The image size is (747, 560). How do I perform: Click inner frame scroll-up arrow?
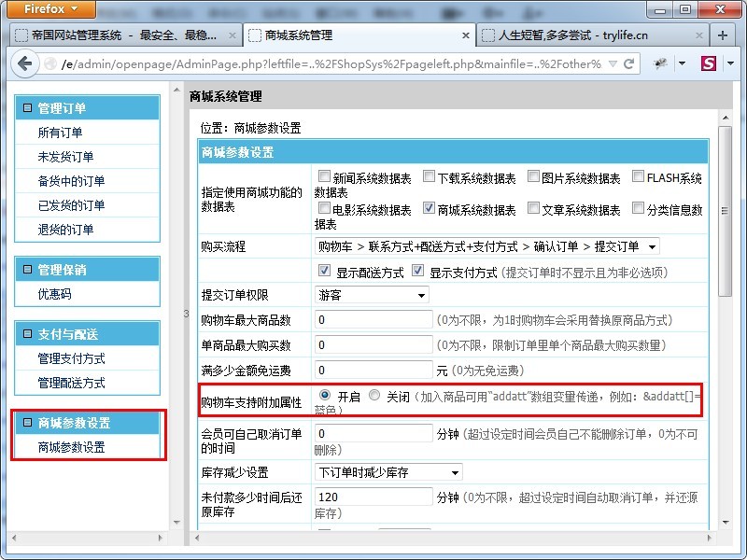click(726, 118)
